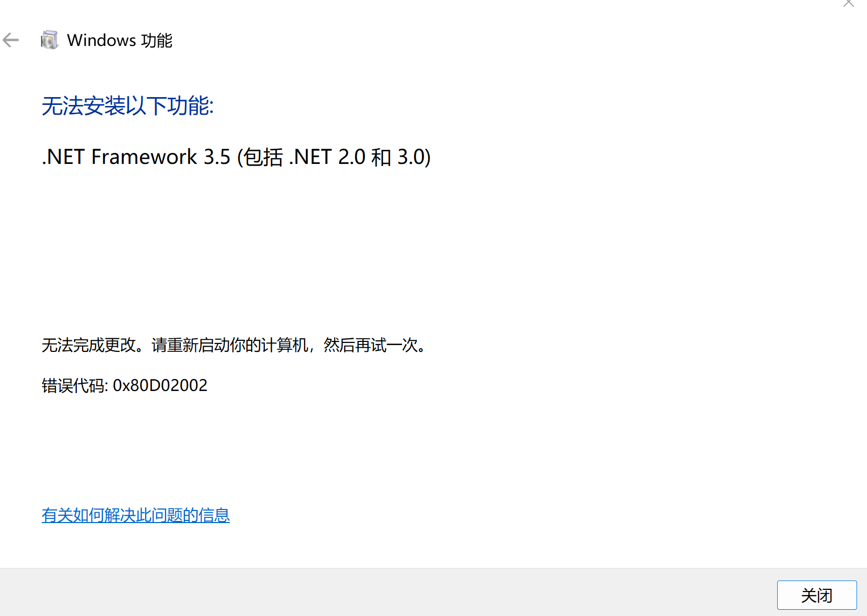This screenshot has width=867, height=616.
Task: Click the Windows 功能 title text
Action: click(120, 40)
